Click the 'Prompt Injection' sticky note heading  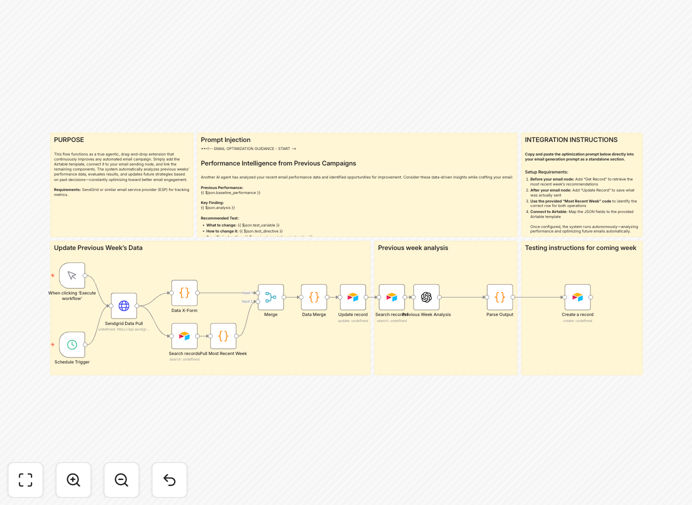tap(226, 139)
